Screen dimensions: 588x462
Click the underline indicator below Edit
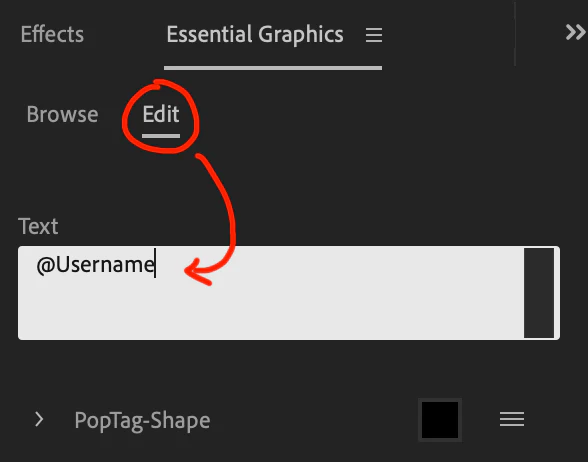click(161, 136)
